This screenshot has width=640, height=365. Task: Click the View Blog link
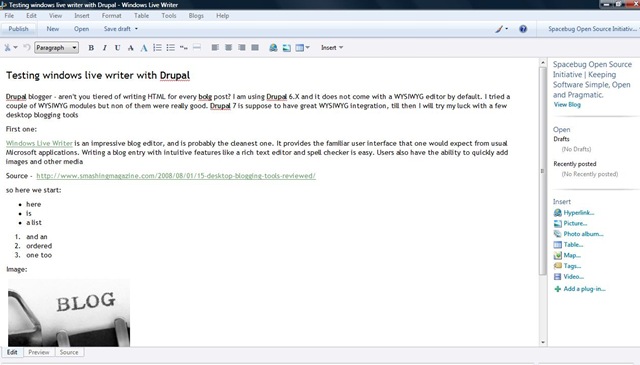click(x=567, y=105)
